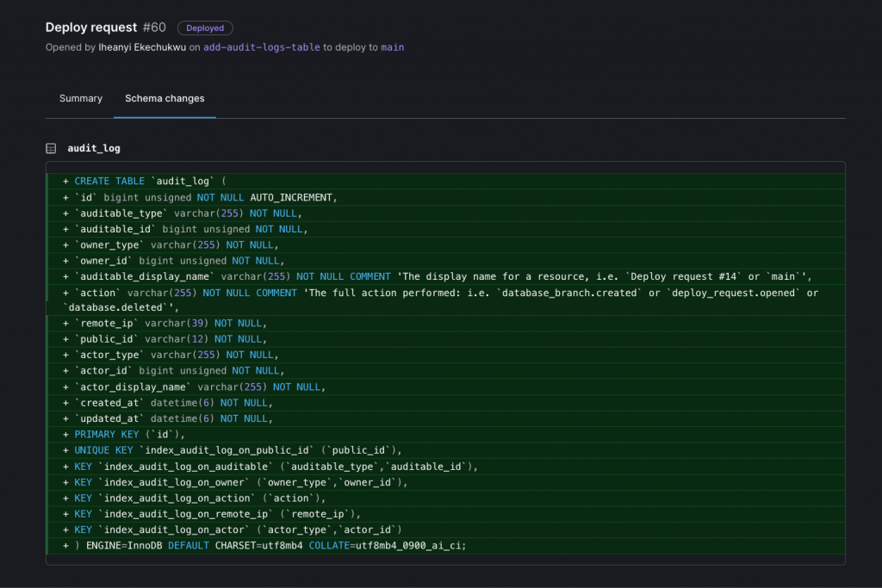This screenshot has height=588, width=882.
Task: Click the Deployed status badge
Action: [x=205, y=28]
